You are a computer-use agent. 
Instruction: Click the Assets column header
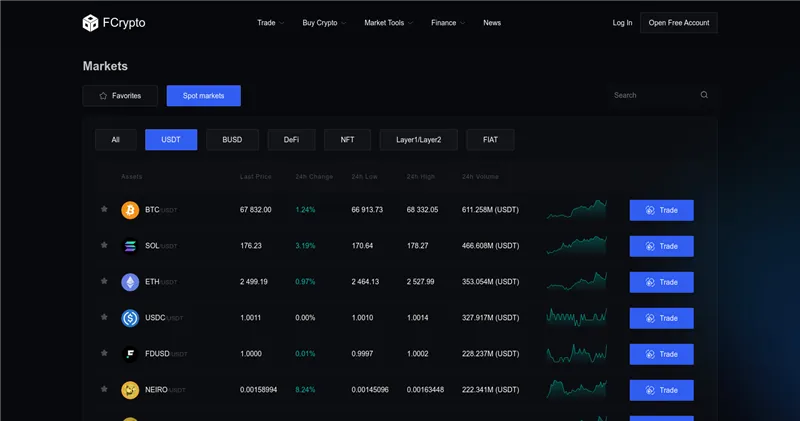(x=132, y=177)
